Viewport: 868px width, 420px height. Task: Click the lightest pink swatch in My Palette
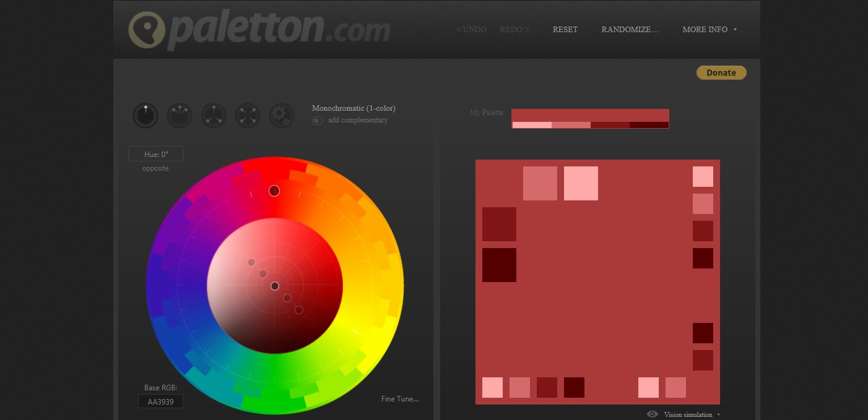point(531,125)
